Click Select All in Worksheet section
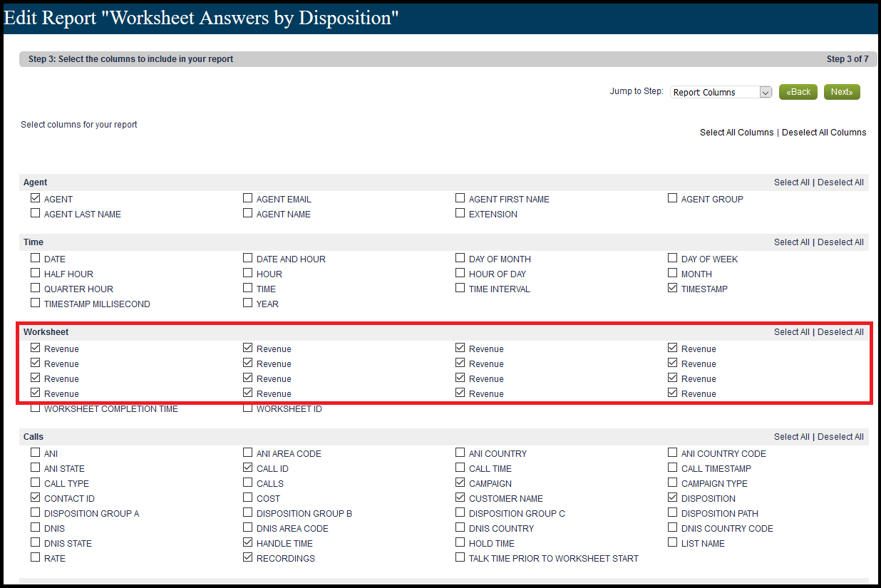881x588 pixels. [x=792, y=332]
